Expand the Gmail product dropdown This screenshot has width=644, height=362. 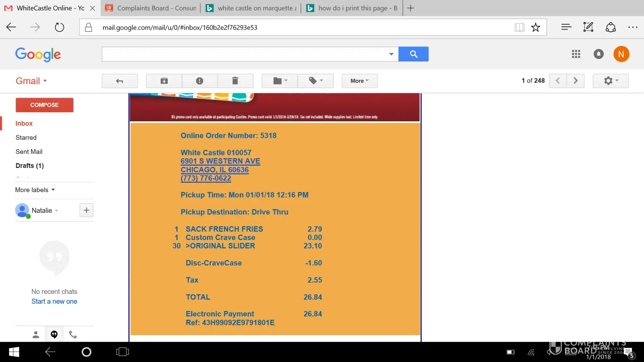coord(31,81)
